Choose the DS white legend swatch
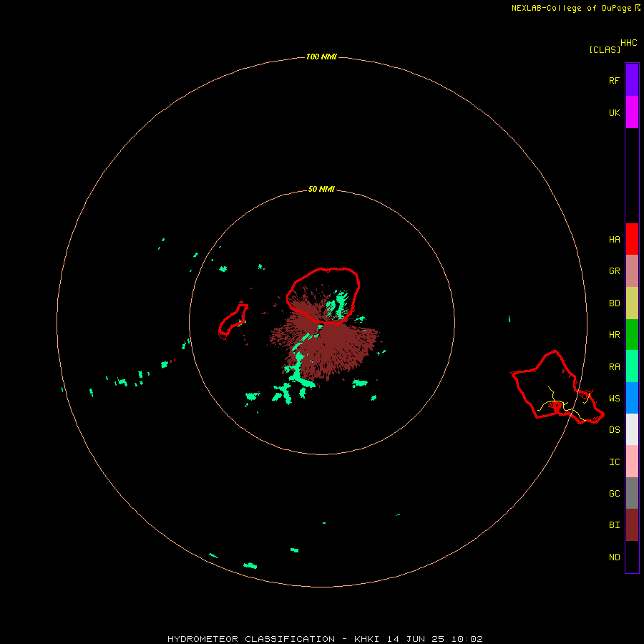This screenshot has width=644, height=644. 632,429
